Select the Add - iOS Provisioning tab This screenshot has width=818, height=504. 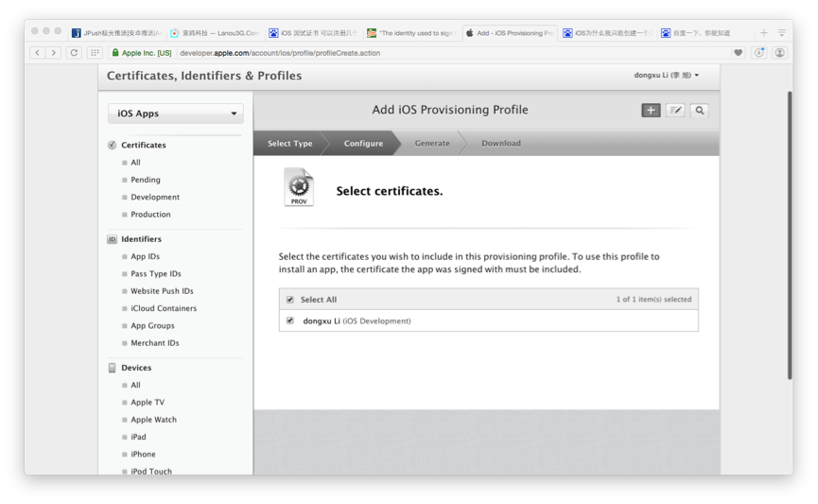[510, 33]
